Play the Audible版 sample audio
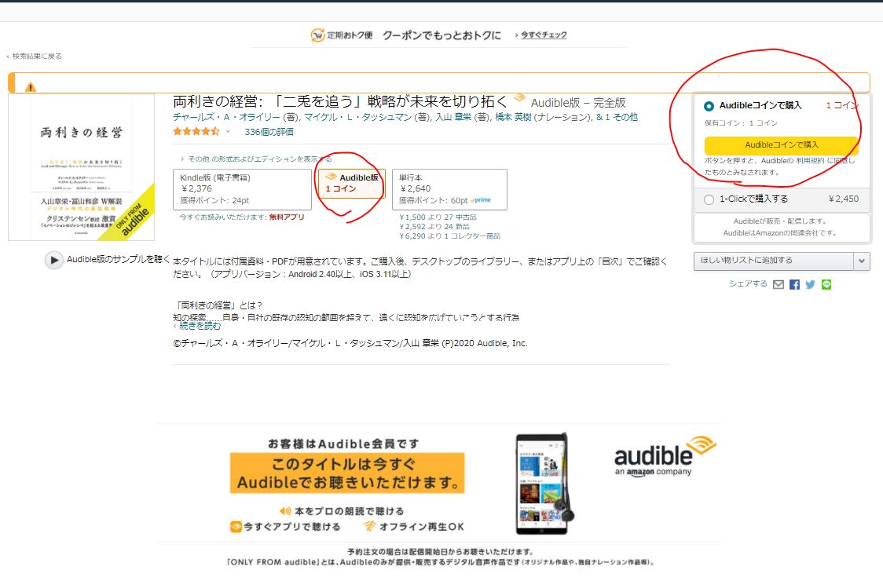Viewport: 883px width, 588px height. [53, 261]
